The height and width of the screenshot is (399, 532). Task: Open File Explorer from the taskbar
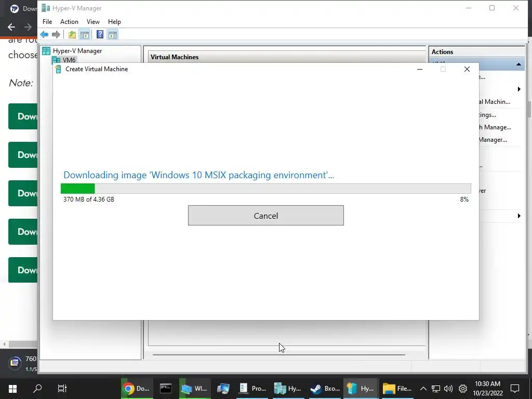coord(397,389)
